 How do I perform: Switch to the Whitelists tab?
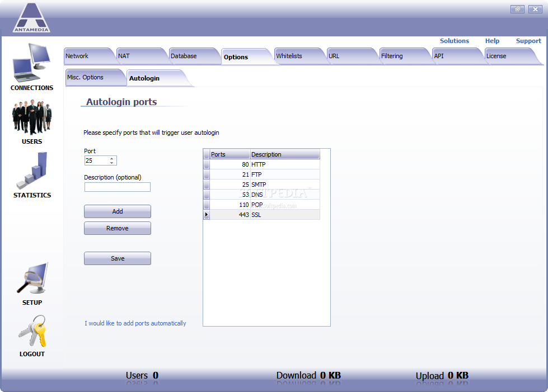tap(299, 56)
